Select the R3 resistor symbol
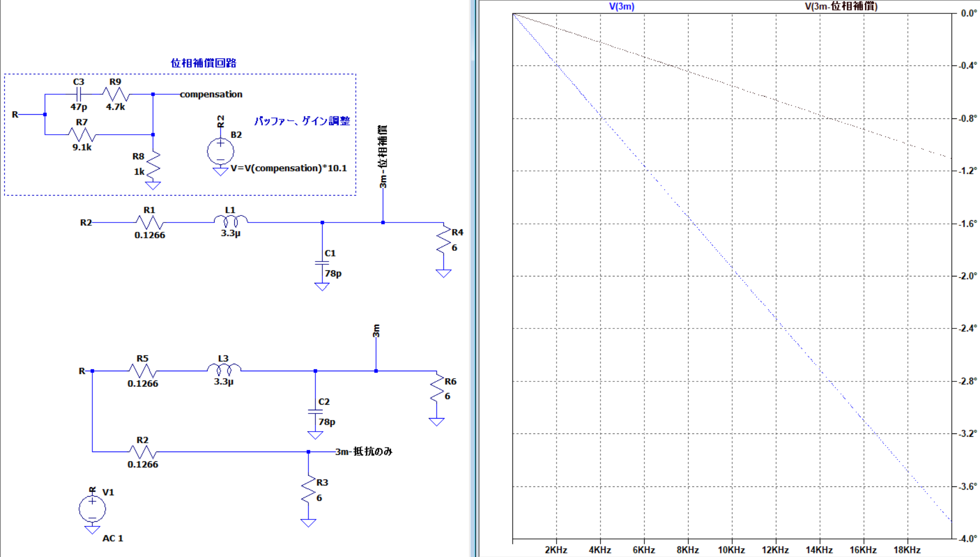This screenshot has height=557, width=980. coord(309,490)
